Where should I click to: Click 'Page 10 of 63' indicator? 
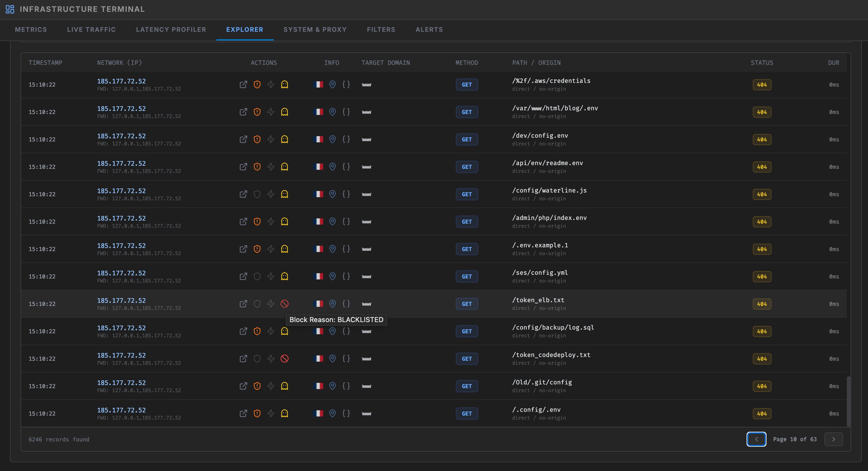click(x=795, y=439)
